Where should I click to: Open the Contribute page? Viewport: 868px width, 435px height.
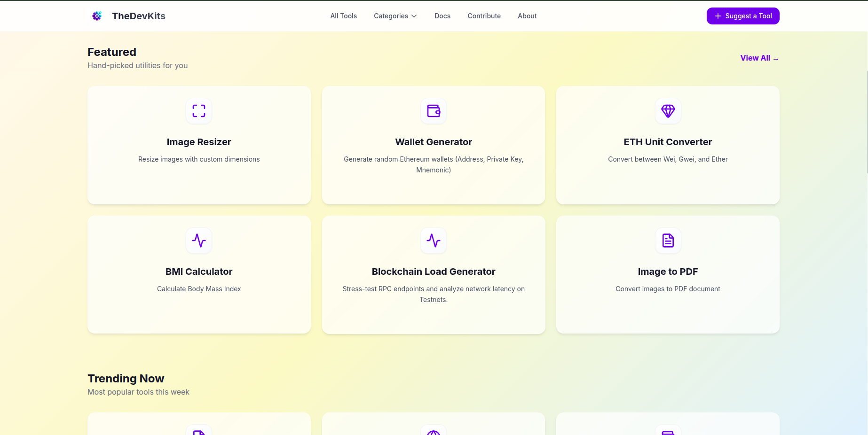pos(484,16)
